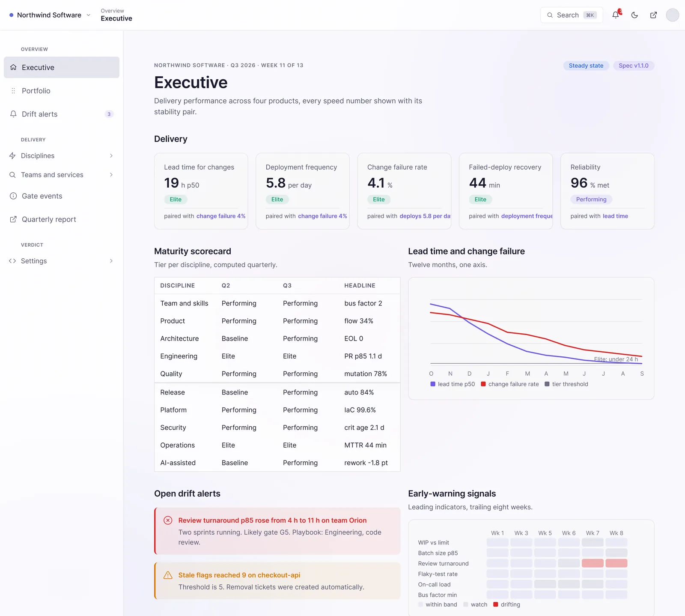Open the user avatar menu
This screenshot has width=685, height=616.
pos(672,15)
